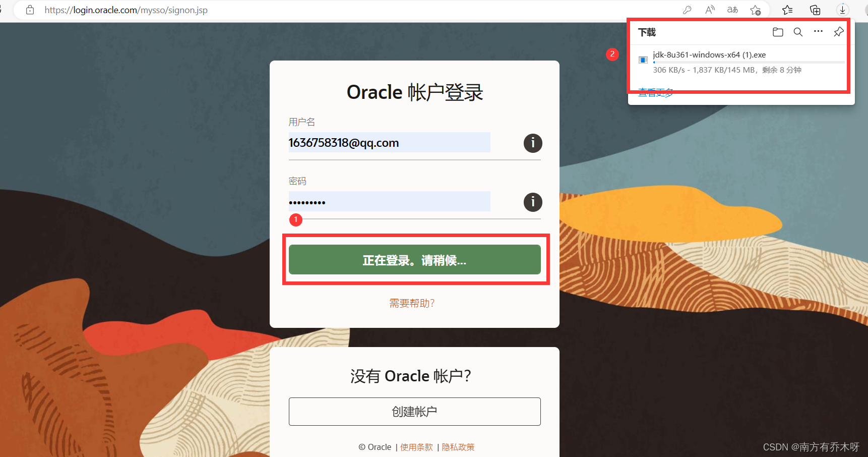Add this page to favorites
This screenshot has height=457, width=868.
(756, 10)
